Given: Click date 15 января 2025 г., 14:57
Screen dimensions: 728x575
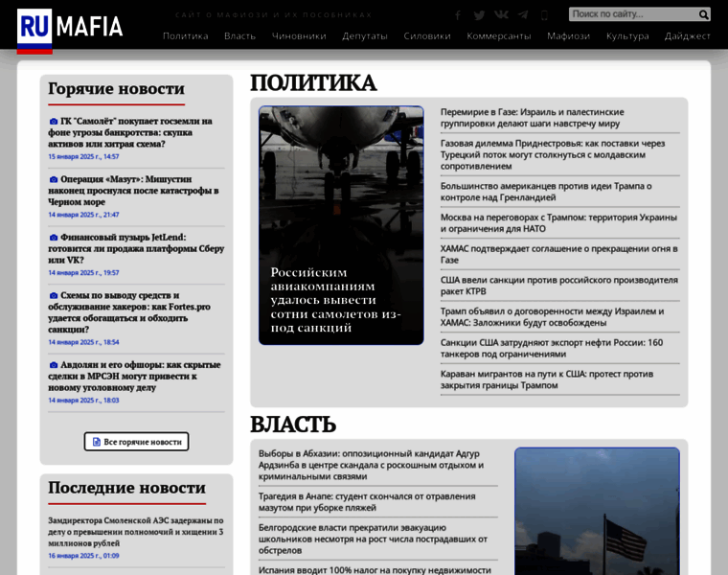Looking at the screenshot, I should pos(83,156).
